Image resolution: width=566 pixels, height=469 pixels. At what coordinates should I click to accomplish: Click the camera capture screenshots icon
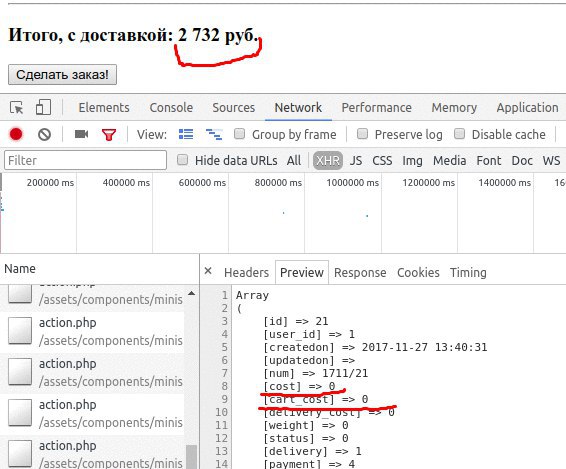(82, 134)
